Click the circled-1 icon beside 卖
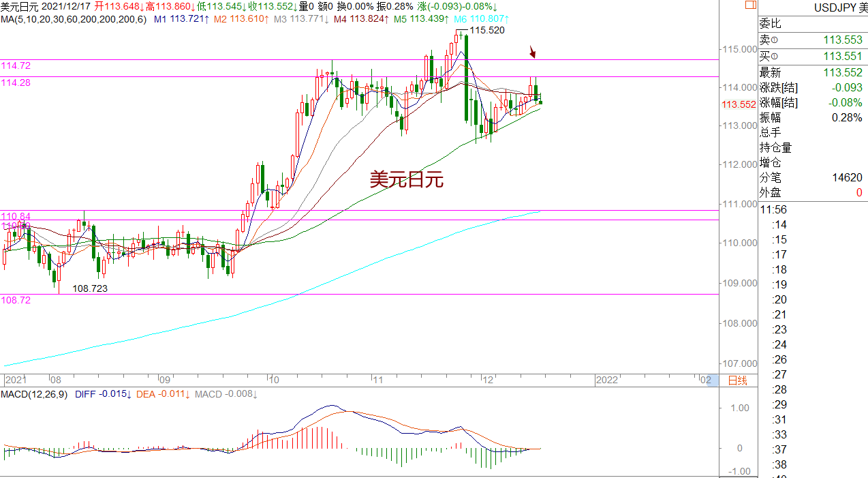The width and height of the screenshot is (868, 478). (774, 41)
